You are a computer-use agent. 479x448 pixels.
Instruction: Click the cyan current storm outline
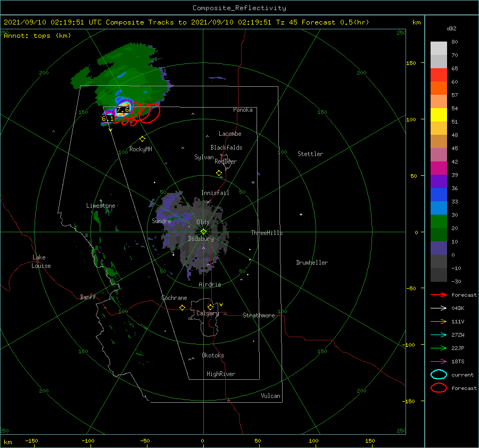pos(123,109)
